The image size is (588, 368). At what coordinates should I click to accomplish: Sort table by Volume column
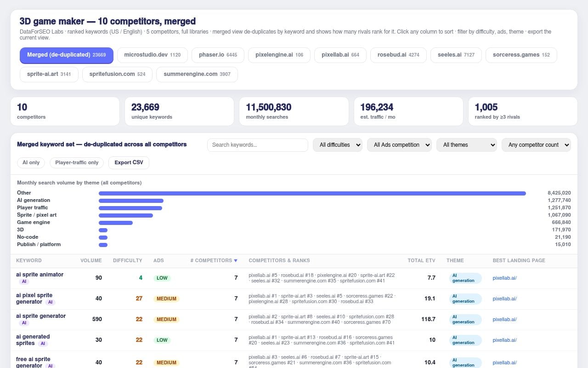click(x=91, y=260)
